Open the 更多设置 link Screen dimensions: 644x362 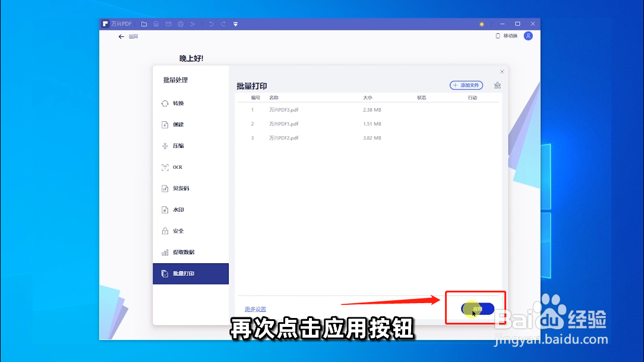(255, 309)
